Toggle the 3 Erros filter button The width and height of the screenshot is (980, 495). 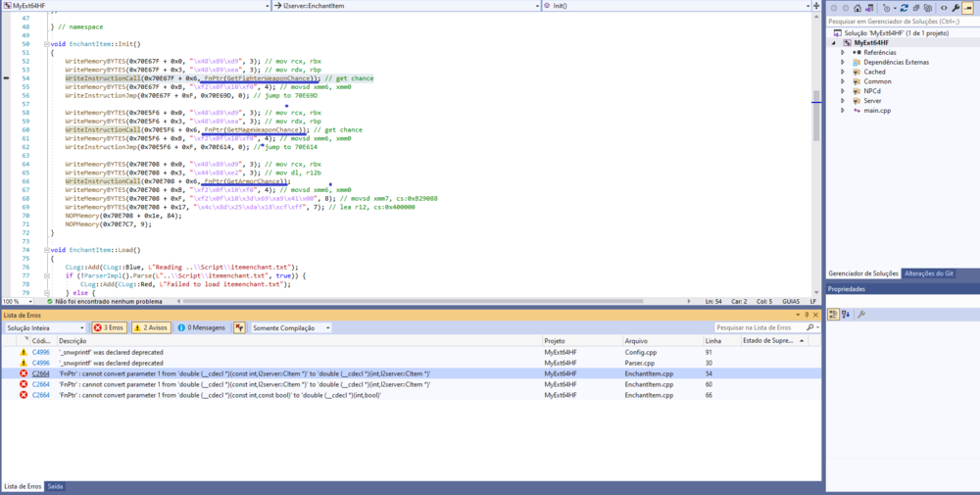tap(110, 327)
